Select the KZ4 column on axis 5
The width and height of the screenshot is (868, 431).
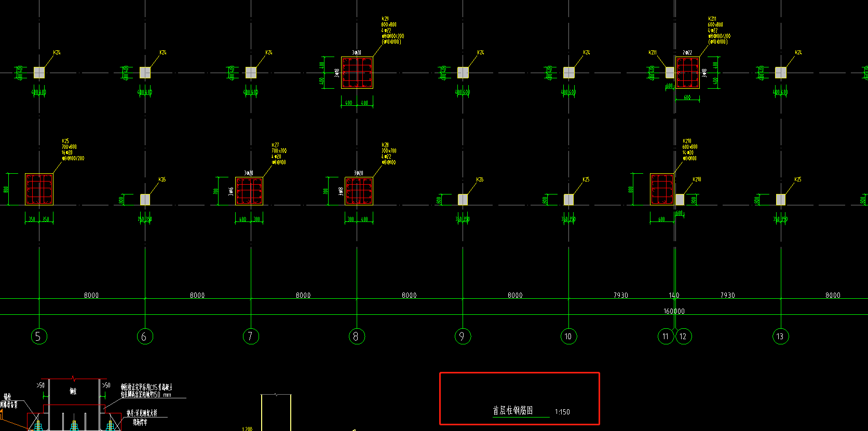point(39,73)
